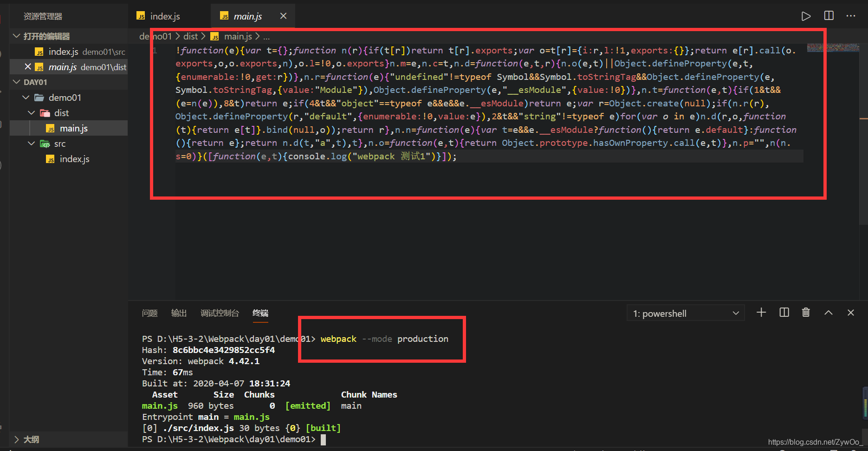
Task: Kill the terminal with trash icon
Action: tap(806, 313)
